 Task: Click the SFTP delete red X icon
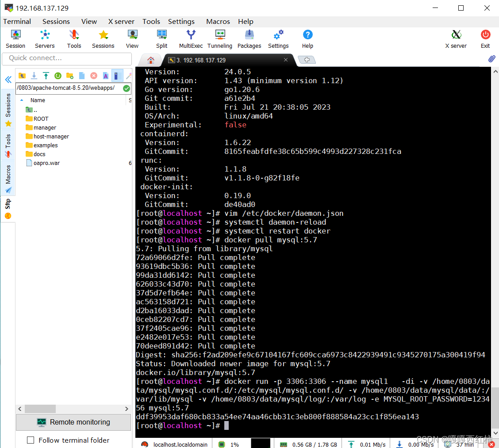point(94,76)
